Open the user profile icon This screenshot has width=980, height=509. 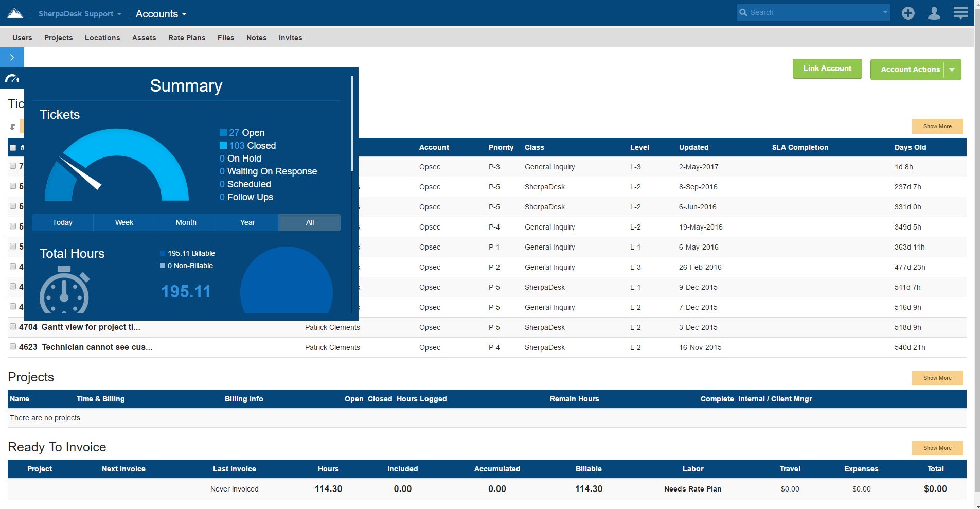pyautogui.click(x=934, y=13)
